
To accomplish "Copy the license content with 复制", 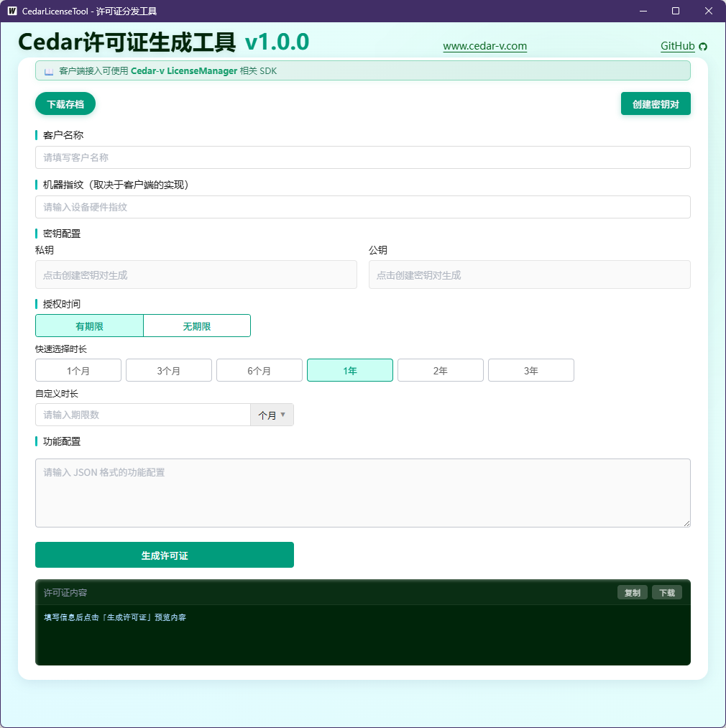I will 632,592.
